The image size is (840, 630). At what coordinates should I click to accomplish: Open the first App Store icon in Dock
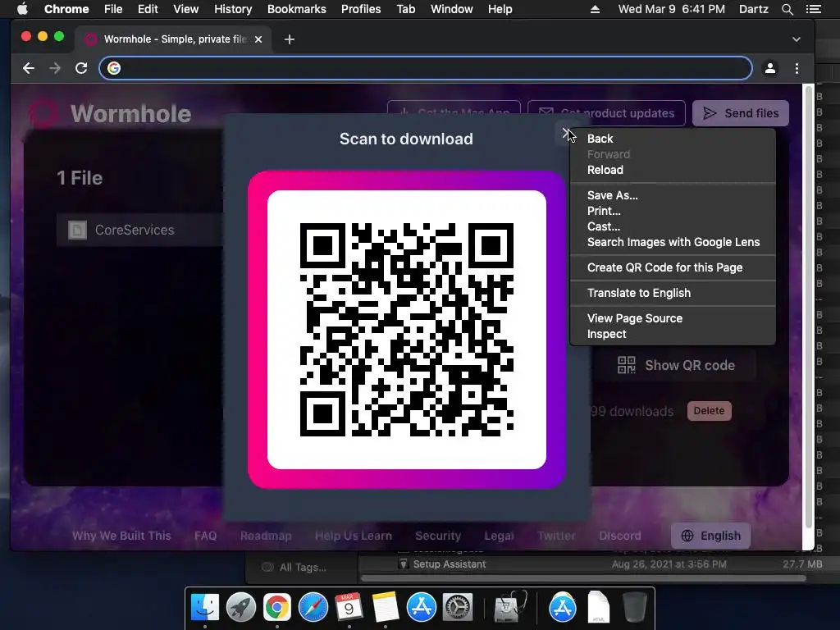coord(421,608)
